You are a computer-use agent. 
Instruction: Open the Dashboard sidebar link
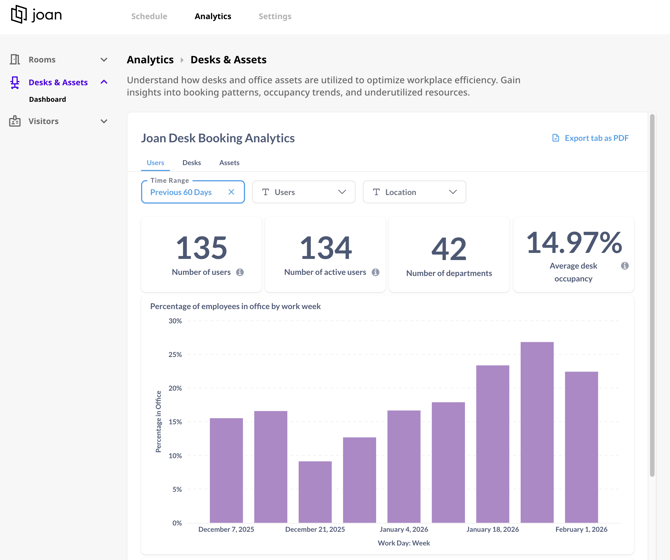47,100
